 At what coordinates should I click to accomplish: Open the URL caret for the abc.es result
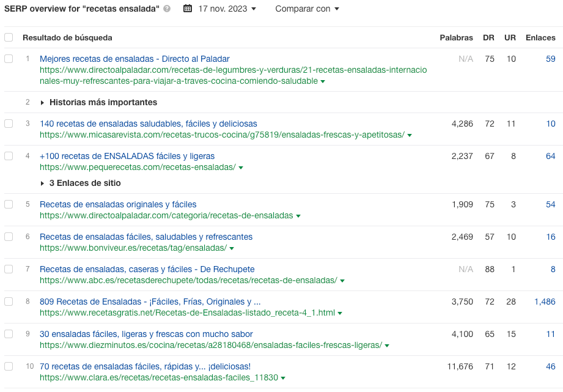coord(341,281)
